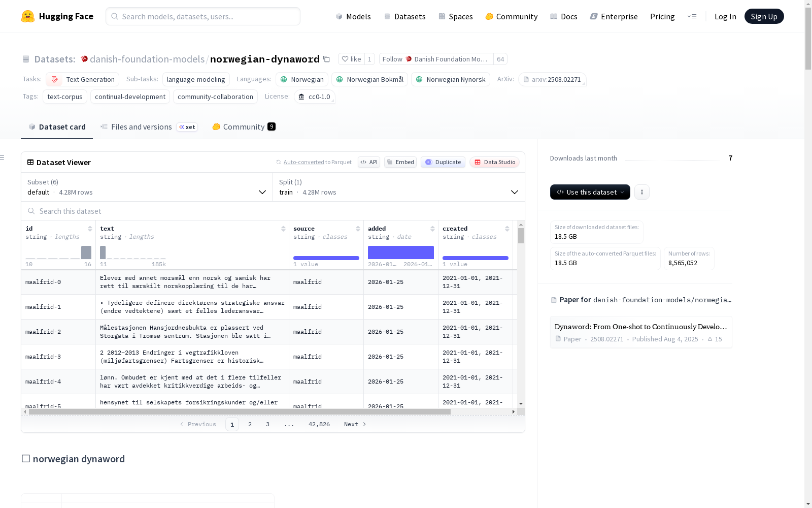
Task: Click the Hugging Face logo icon
Action: tap(28, 16)
